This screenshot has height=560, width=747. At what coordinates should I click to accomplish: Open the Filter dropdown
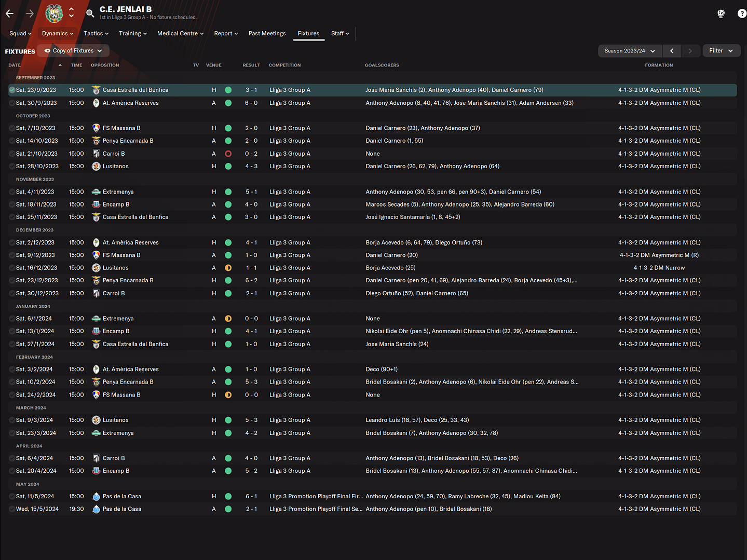pos(721,51)
